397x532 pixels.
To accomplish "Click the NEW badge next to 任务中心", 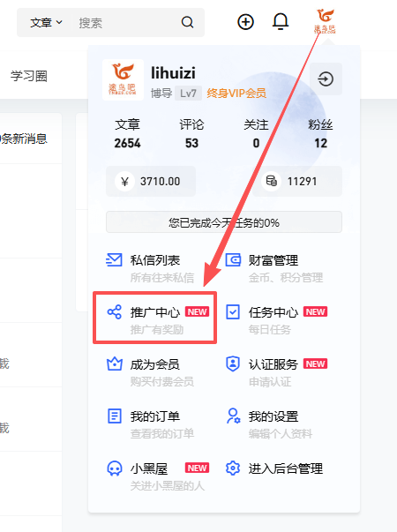I will pos(315,311).
